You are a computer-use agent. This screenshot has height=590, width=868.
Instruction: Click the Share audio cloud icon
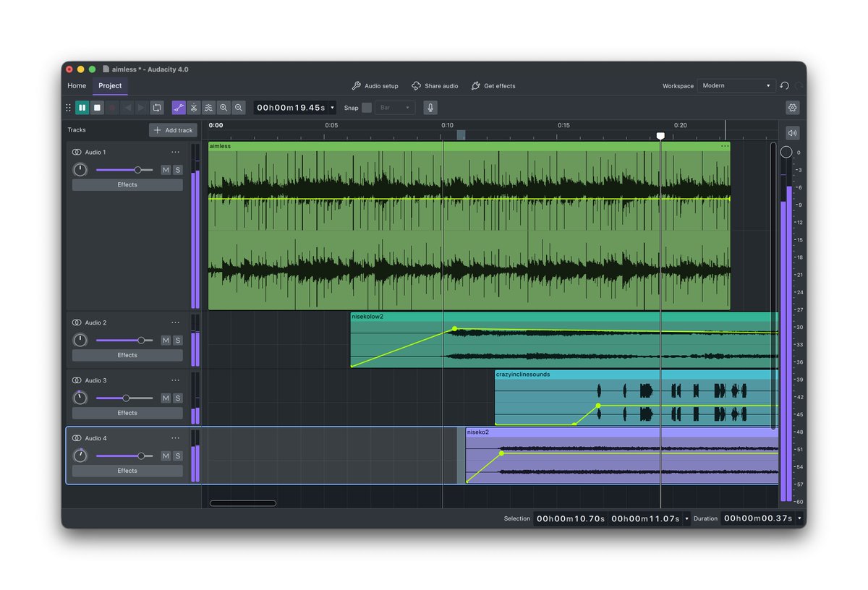click(417, 85)
